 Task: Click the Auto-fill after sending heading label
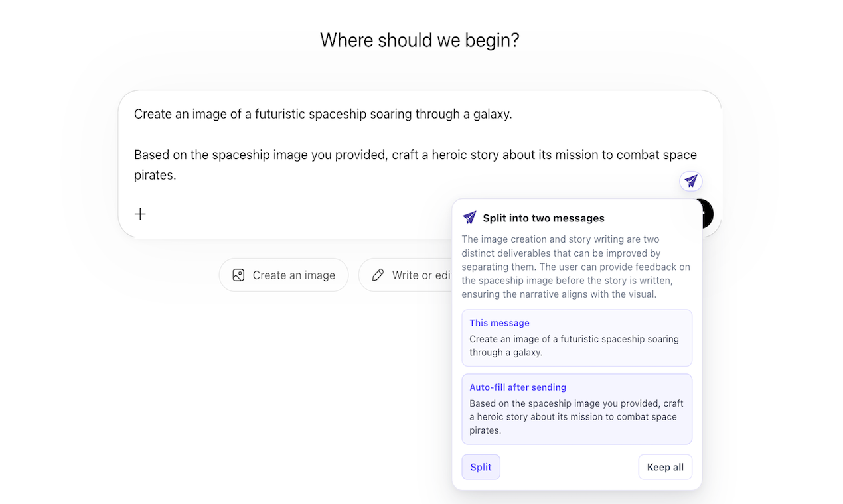[x=518, y=387]
